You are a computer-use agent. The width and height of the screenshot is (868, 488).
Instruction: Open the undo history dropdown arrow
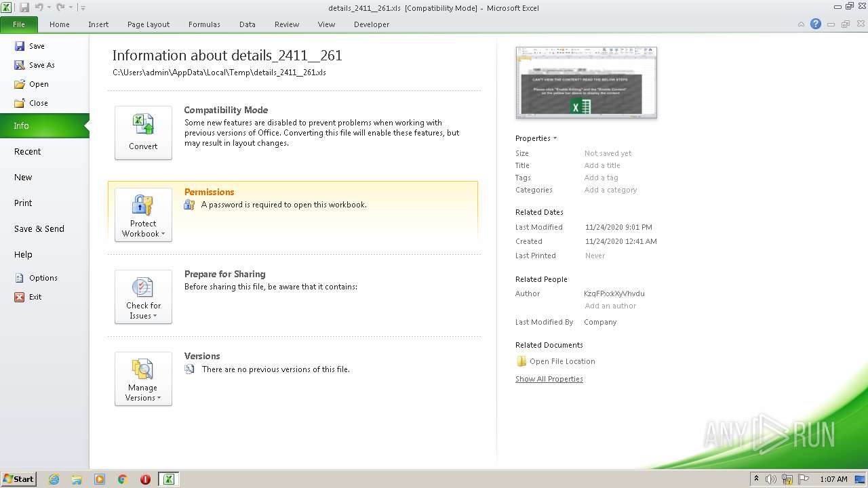point(49,7)
